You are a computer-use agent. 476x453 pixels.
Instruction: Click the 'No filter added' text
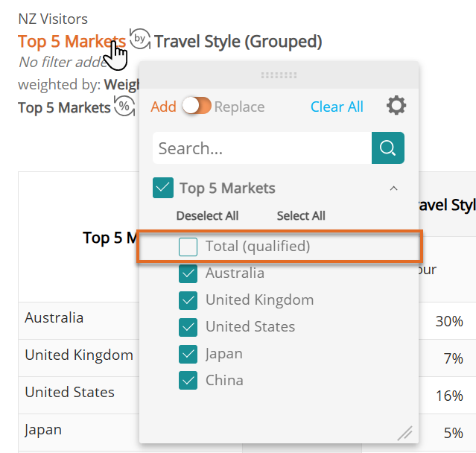click(x=63, y=63)
